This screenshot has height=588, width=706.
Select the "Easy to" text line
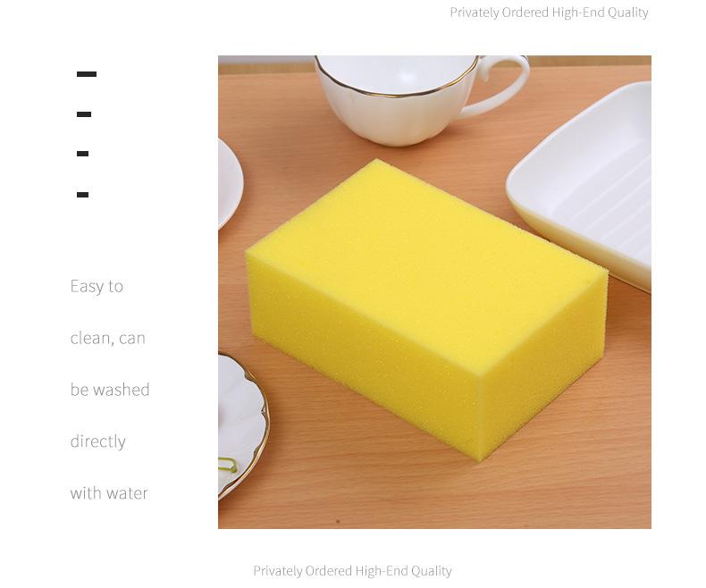click(97, 286)
